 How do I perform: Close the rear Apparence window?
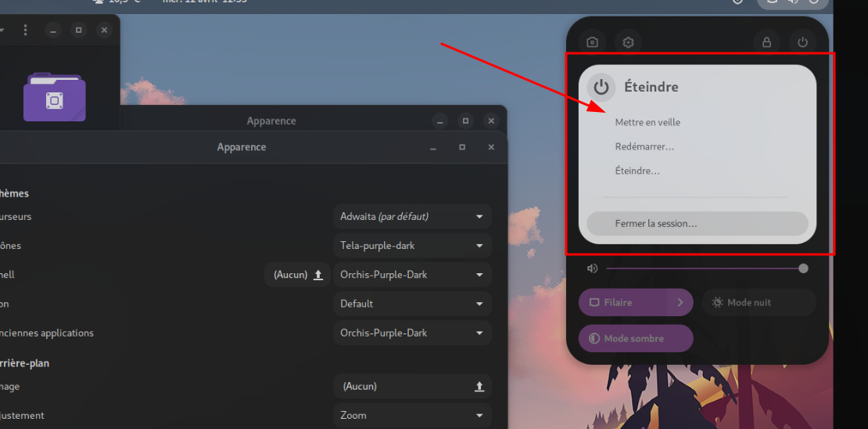(491, 121)
